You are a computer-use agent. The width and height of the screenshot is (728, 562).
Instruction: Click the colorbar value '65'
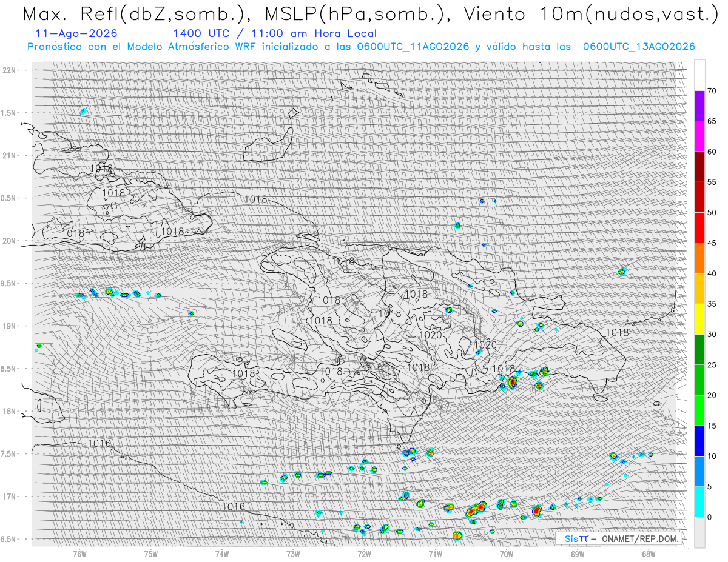pos(712,121)
